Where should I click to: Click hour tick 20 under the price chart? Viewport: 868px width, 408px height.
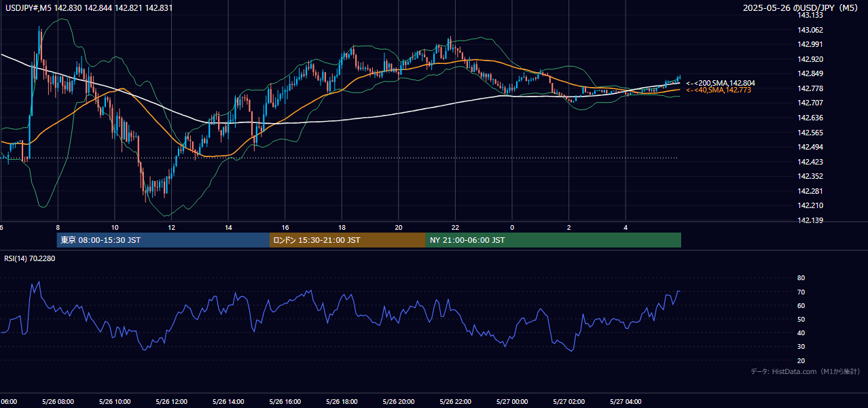click(x=399, y=227)
